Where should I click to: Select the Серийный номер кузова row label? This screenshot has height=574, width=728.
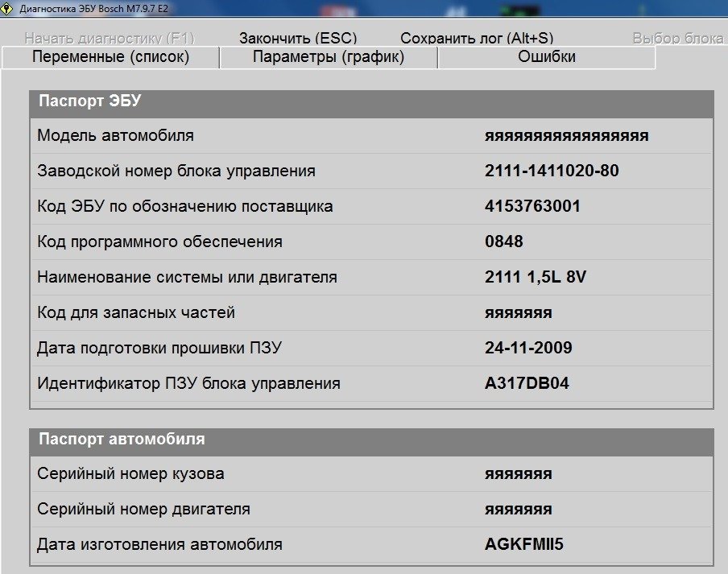tap(130, 474)
